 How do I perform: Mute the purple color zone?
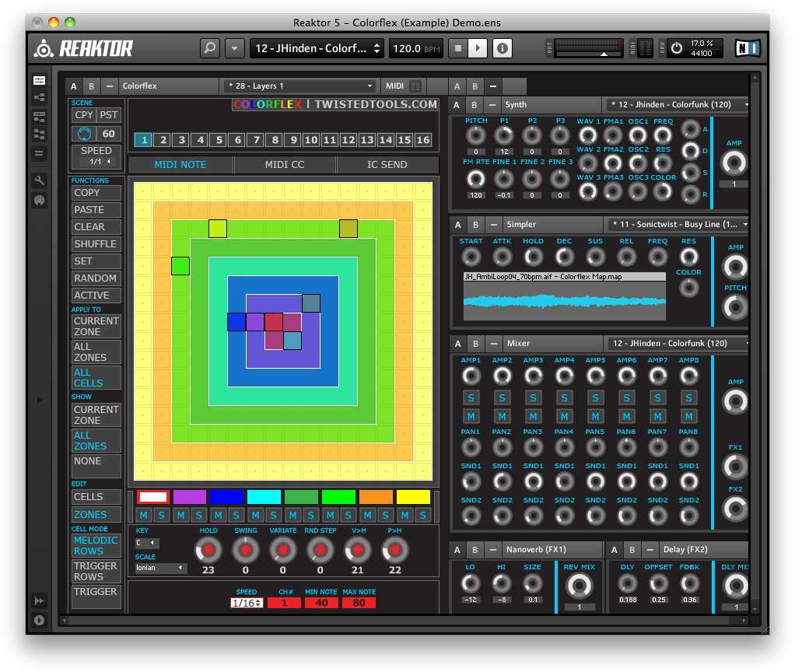click(x=181, y=515)
